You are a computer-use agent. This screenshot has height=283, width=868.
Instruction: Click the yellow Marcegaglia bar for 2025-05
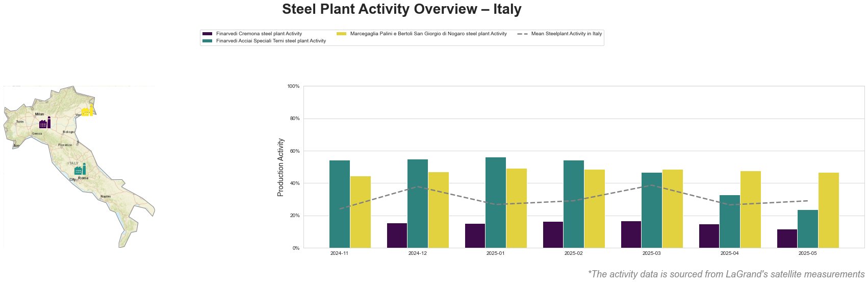[x=829, y=210]
